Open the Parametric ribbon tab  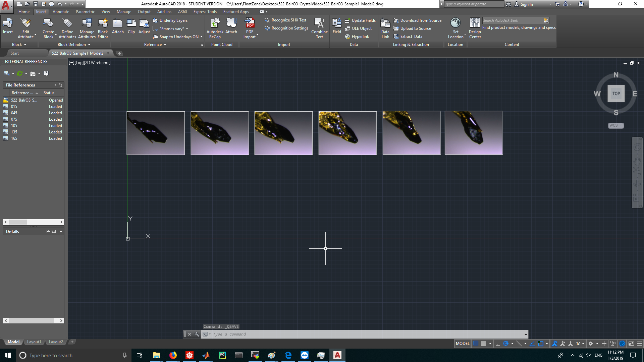point(85,12)
